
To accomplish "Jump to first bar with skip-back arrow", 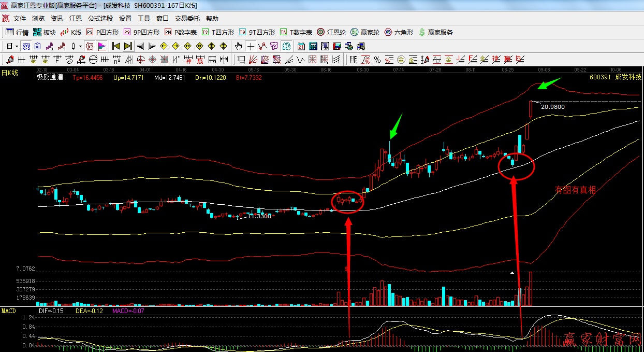I will click(116, 46).
